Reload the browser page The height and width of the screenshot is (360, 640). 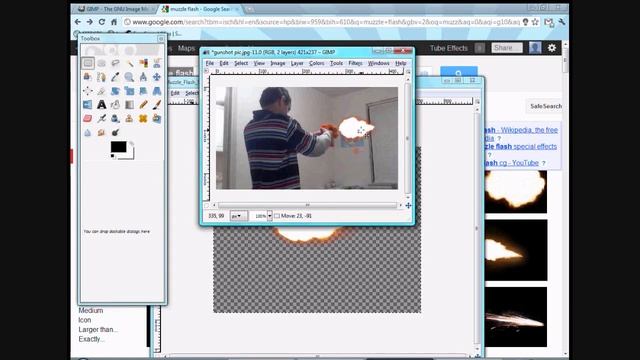click(x=102, y=22)
